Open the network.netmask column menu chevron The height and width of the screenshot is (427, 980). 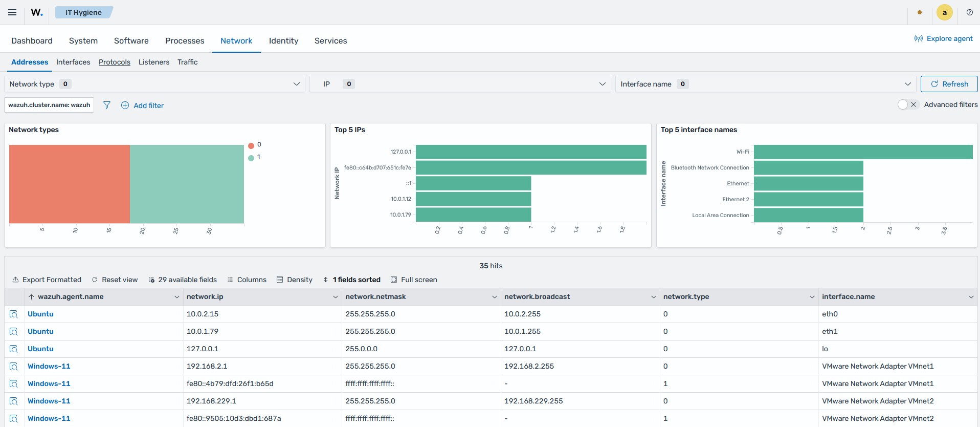(495, 297)
